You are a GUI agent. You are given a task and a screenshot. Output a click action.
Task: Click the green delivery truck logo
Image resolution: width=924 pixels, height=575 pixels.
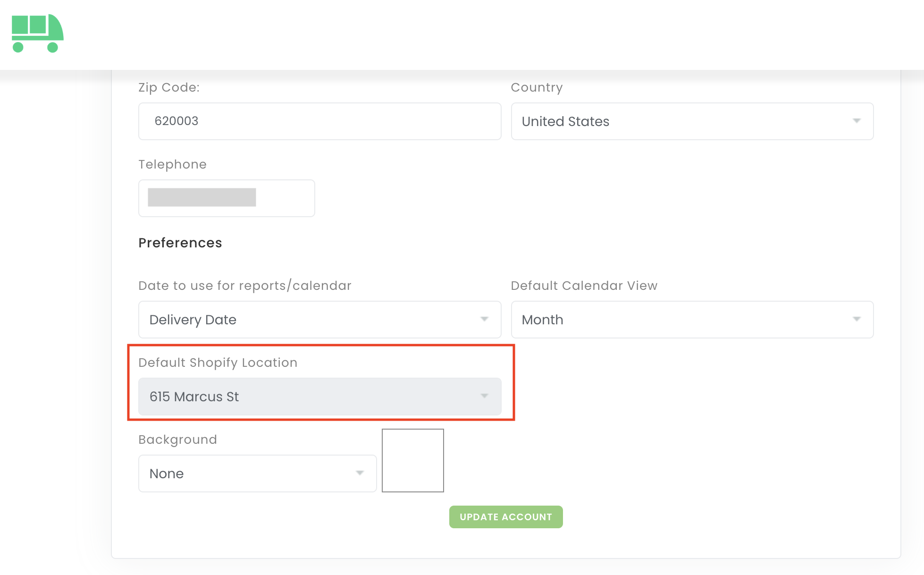pyautogui.click(x=37, y=33)
